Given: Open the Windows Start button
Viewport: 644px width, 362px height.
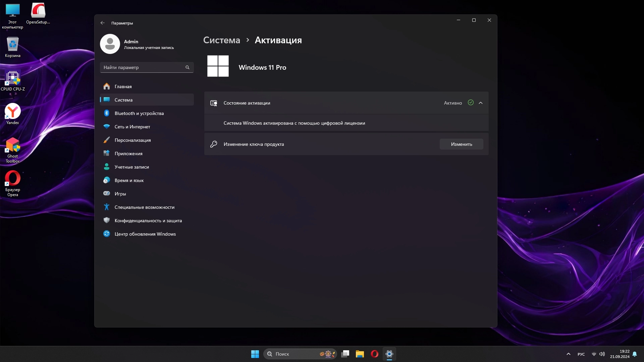Looking at the screenshot, I should pyautogui.click(x=255, y=354).
